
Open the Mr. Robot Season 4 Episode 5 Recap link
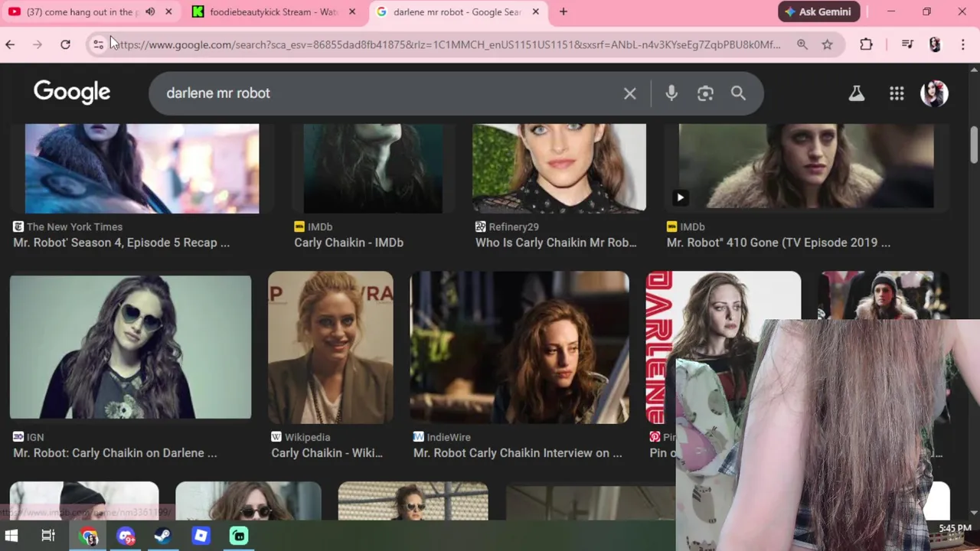122,243
